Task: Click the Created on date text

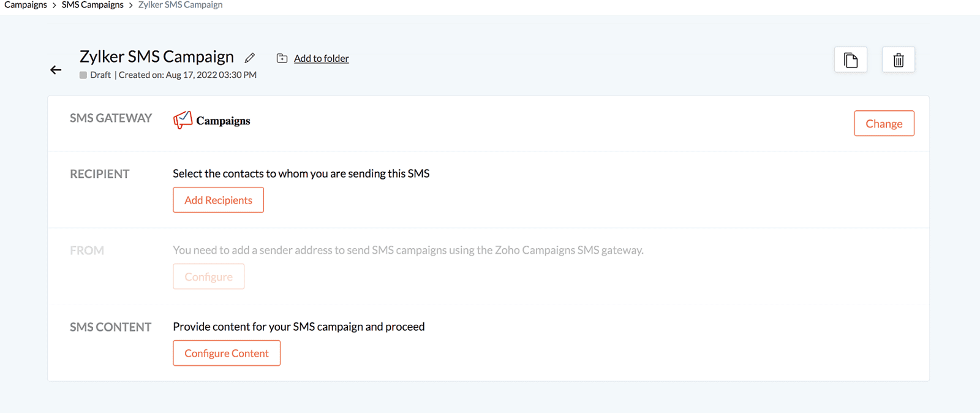Action: [187, 75]
